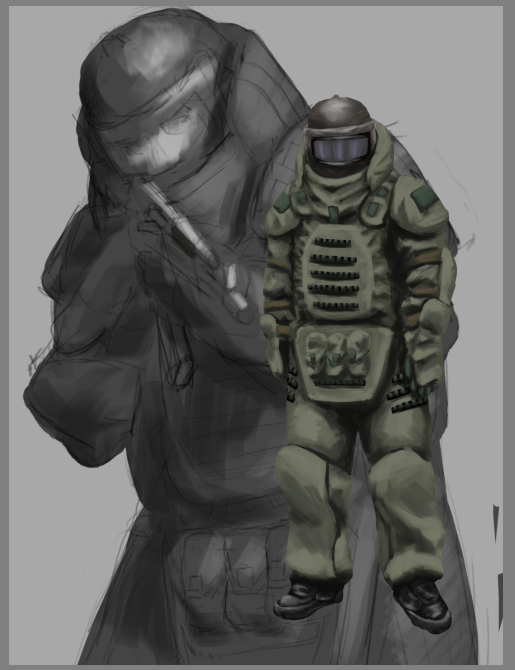Click the ribbed chest plate of the green suit

pos(337,271)
